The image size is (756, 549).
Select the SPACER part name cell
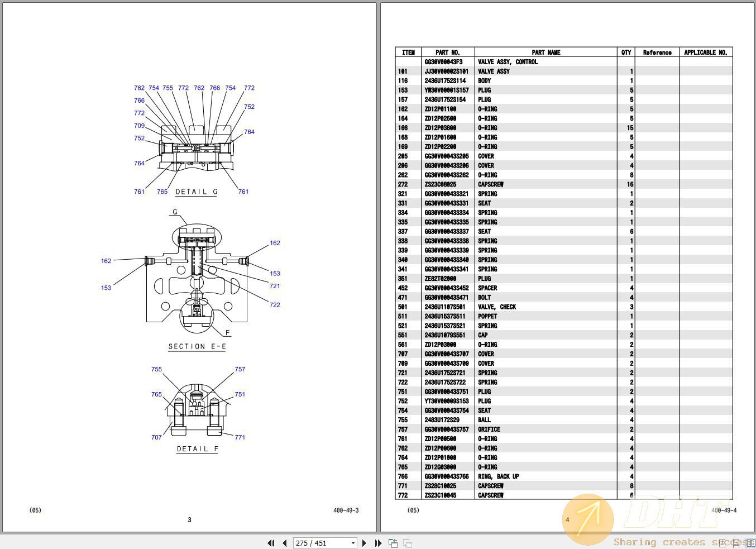[487, 288]
